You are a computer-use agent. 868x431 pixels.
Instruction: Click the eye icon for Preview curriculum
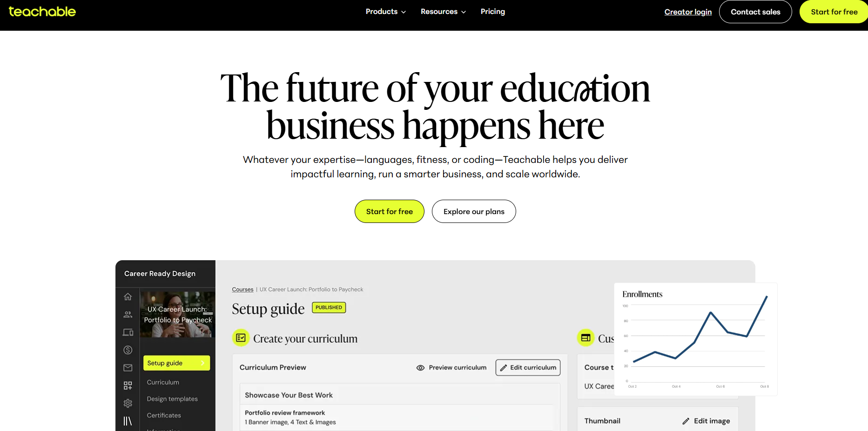(x=420, y=368)
